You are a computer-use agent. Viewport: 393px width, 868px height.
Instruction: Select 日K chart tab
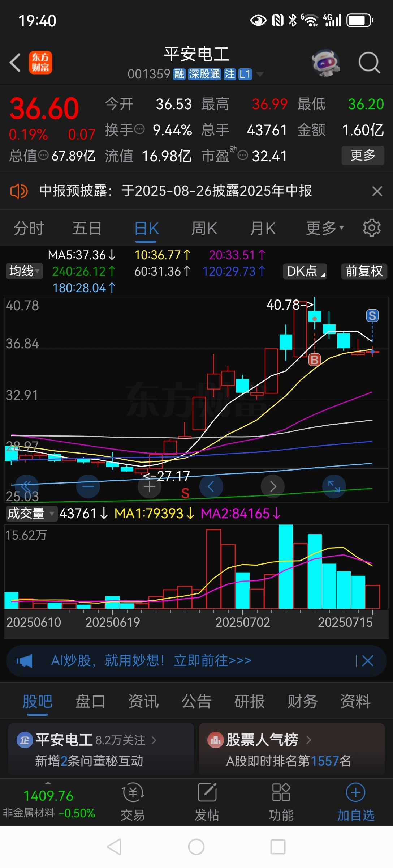coord(146,229)
